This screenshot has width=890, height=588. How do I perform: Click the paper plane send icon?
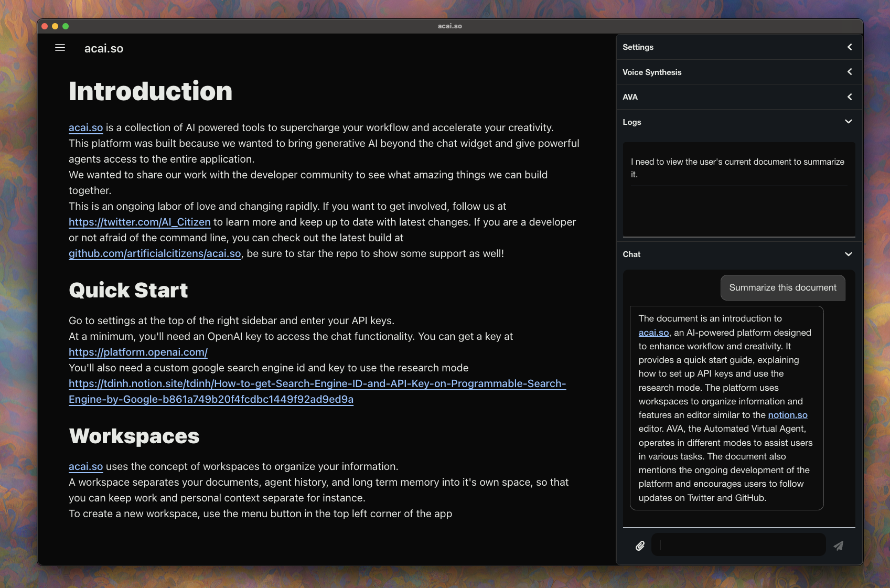839,546
